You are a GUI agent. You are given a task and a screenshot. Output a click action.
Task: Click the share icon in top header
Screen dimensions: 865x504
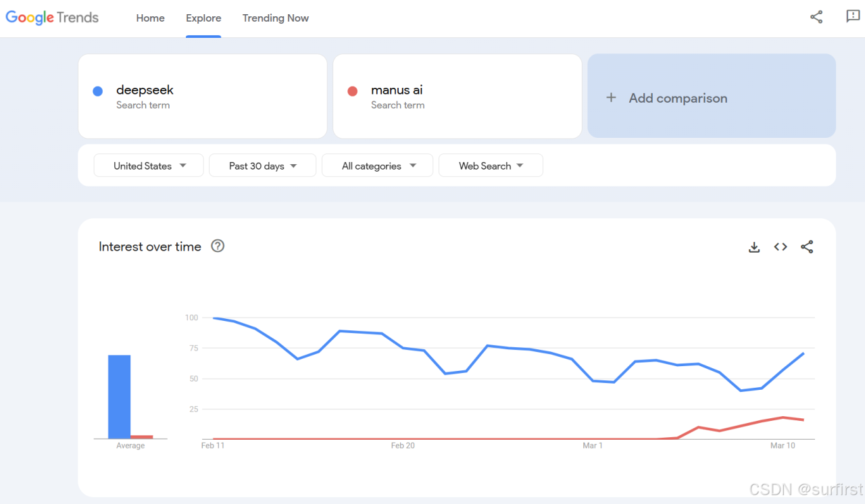click(x=816, y=18)
